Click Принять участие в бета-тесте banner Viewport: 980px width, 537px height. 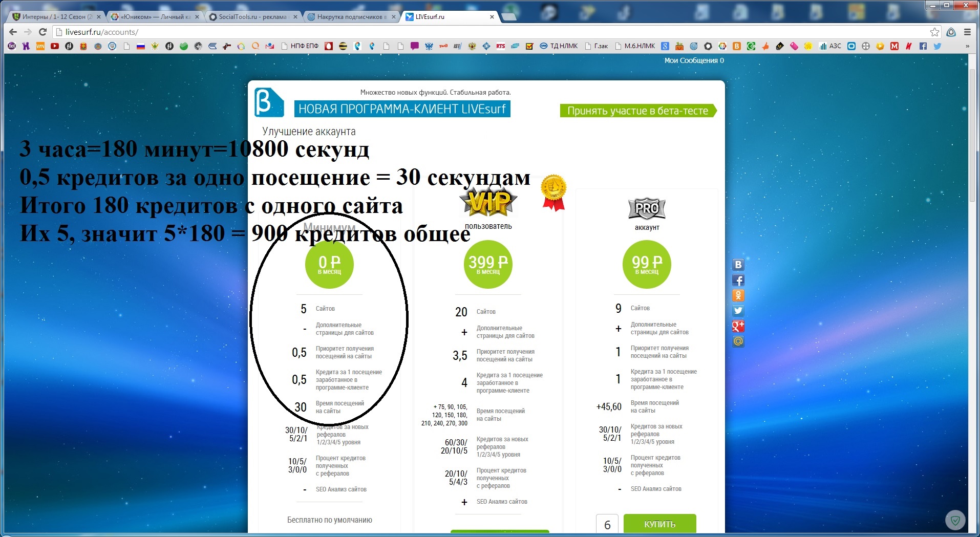point(638,111)
